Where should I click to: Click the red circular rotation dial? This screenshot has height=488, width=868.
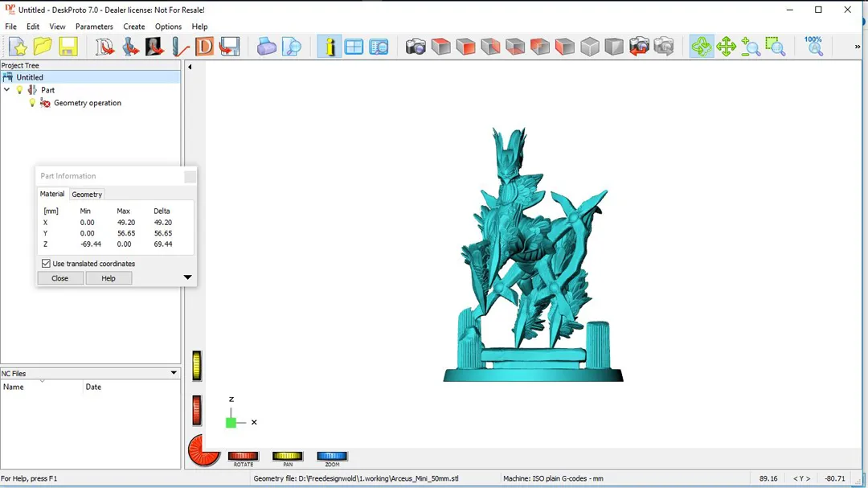coord(203,450)
